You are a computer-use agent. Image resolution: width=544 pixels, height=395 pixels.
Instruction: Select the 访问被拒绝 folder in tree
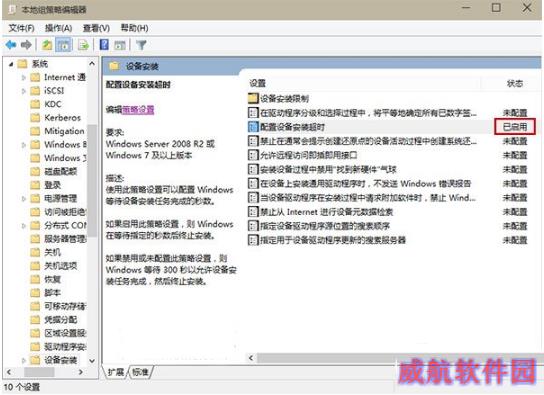(x=58, y=212)
